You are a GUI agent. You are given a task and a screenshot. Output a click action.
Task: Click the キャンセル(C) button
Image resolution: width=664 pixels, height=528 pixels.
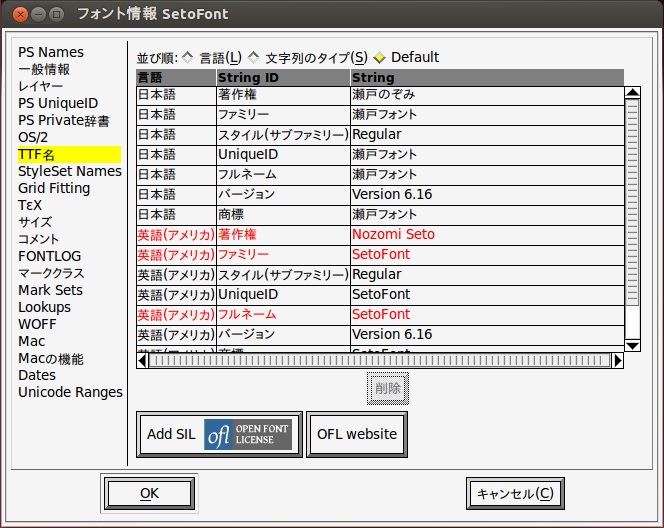[x=515, y=493]
